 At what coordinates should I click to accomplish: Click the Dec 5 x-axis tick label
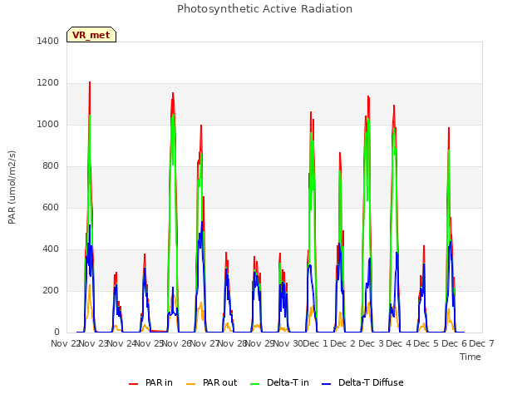click(x=426, y=343)
